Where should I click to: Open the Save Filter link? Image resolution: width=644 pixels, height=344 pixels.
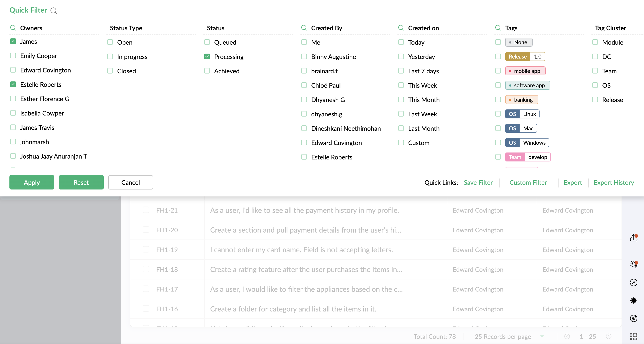(x=478, y=183)
